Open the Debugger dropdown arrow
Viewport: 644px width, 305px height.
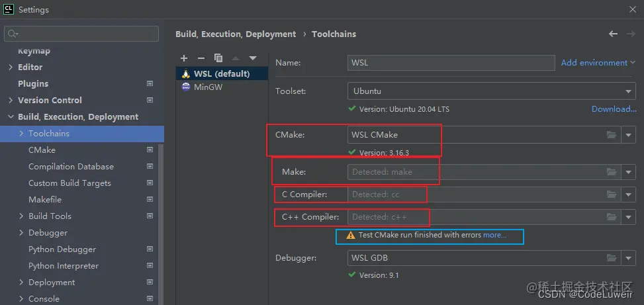click(628, 258)
